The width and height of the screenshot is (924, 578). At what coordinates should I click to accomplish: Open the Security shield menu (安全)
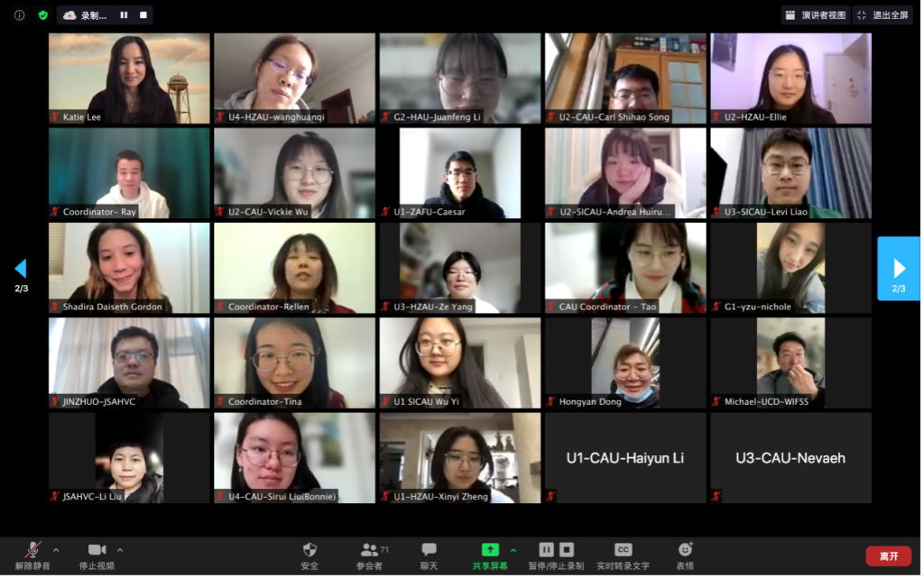(x=310, y=556)
